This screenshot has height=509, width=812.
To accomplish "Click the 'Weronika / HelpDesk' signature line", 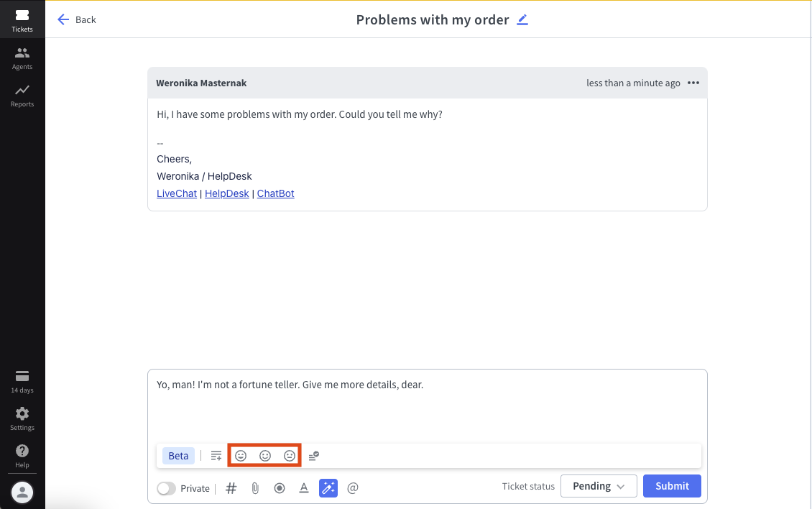I will pyautogui.click(x=204, y=176).
